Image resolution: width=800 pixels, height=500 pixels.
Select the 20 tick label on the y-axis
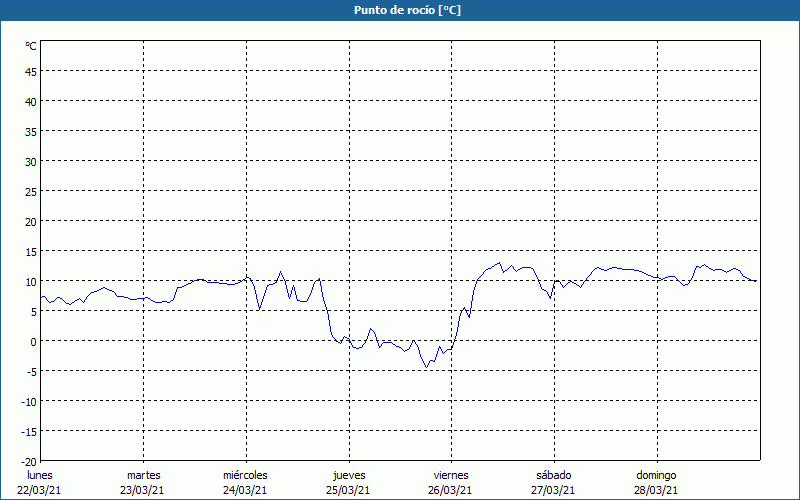click(x=31, y=221)
